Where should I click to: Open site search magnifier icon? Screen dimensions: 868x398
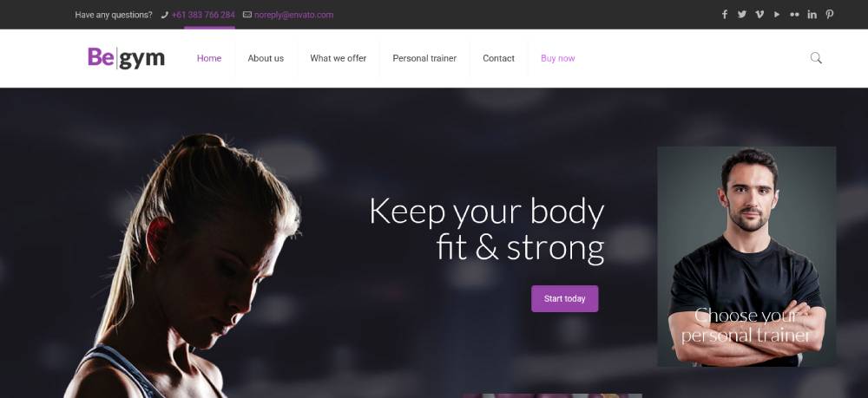tap(816, 58)
